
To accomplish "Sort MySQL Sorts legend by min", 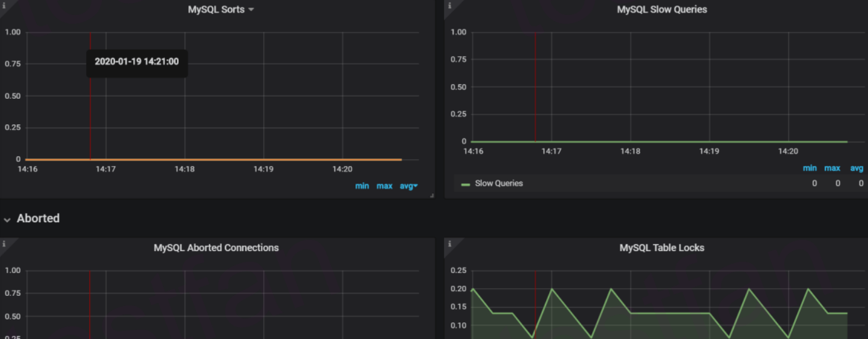I will coord(362,186).
